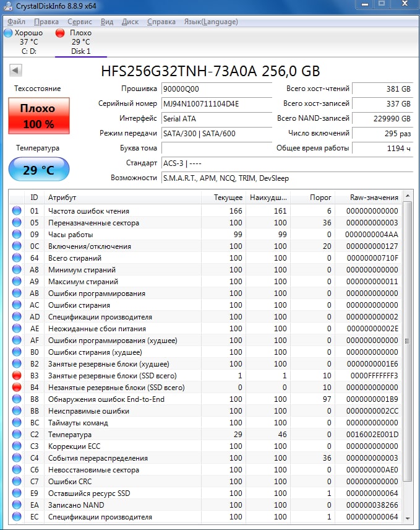Open the Сервис menu
Image resolution: width=420 pixels, height=530 pixels.
80,22
